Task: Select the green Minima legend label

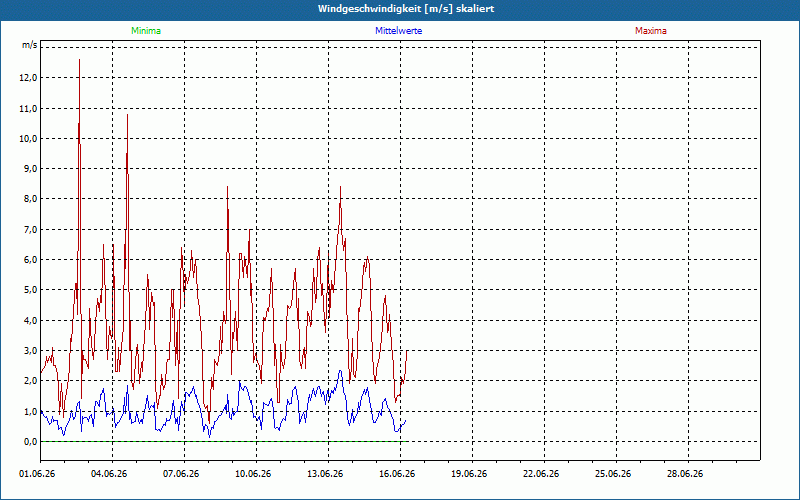Action: point(146,31)
